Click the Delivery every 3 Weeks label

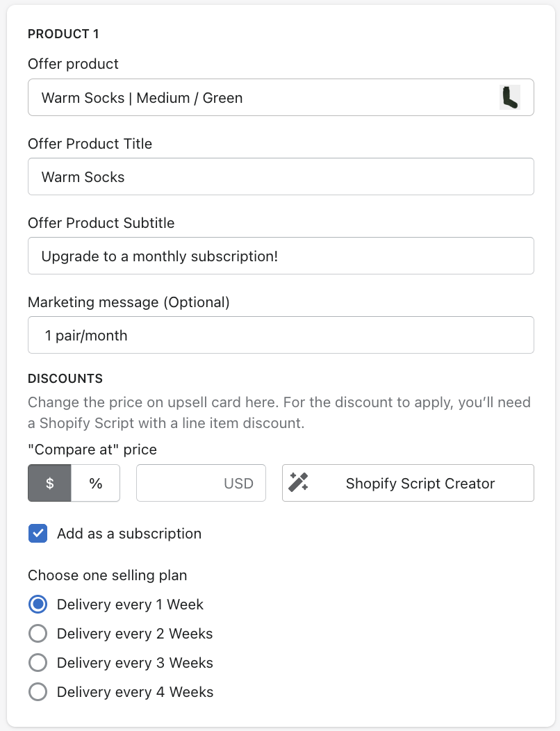[x=135, y=663]
